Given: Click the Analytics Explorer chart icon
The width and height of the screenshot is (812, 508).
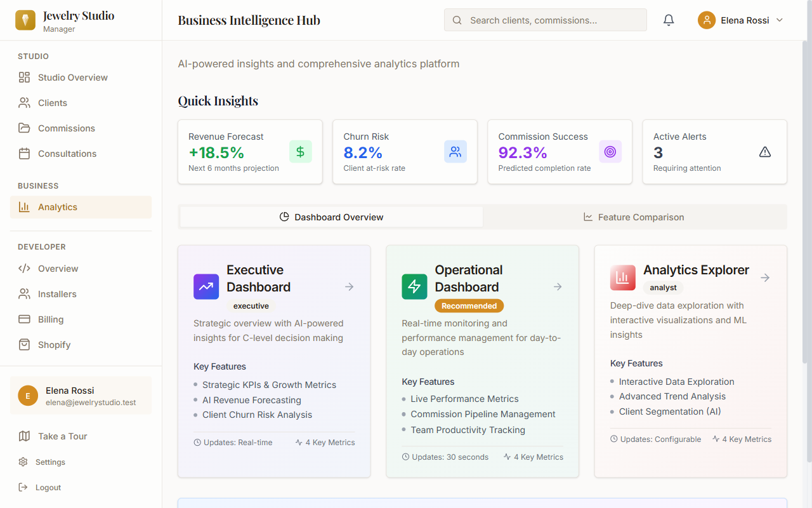Looking at the screenshot, I should click(x=622, y=277).
